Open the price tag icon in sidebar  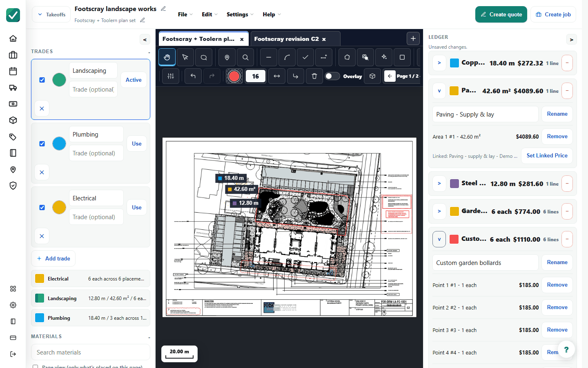[x=13, y=137]
